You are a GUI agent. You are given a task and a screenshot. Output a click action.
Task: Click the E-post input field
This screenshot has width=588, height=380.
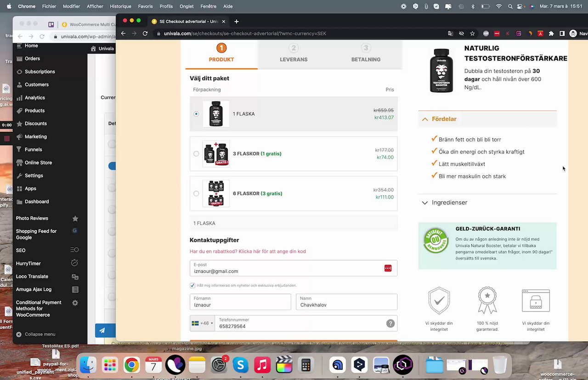click(x=294, y=268)
